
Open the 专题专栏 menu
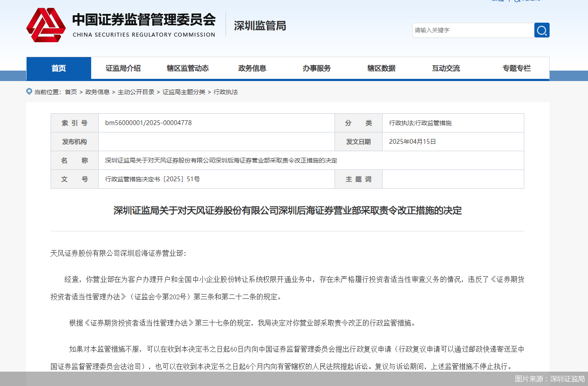[516, 68]
